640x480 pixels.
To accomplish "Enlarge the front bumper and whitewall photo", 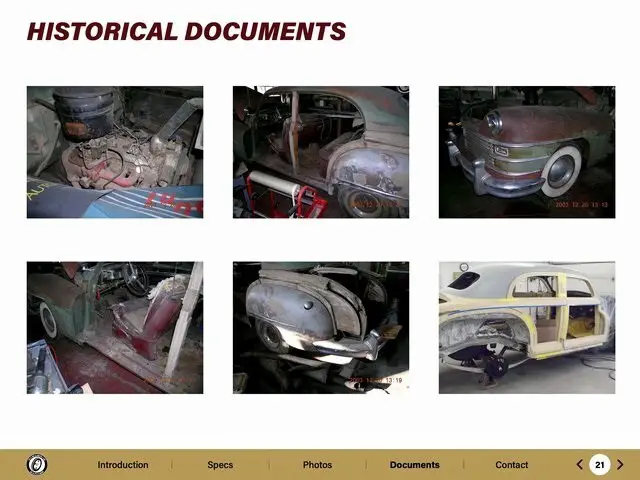I will (x=527, y=152).
